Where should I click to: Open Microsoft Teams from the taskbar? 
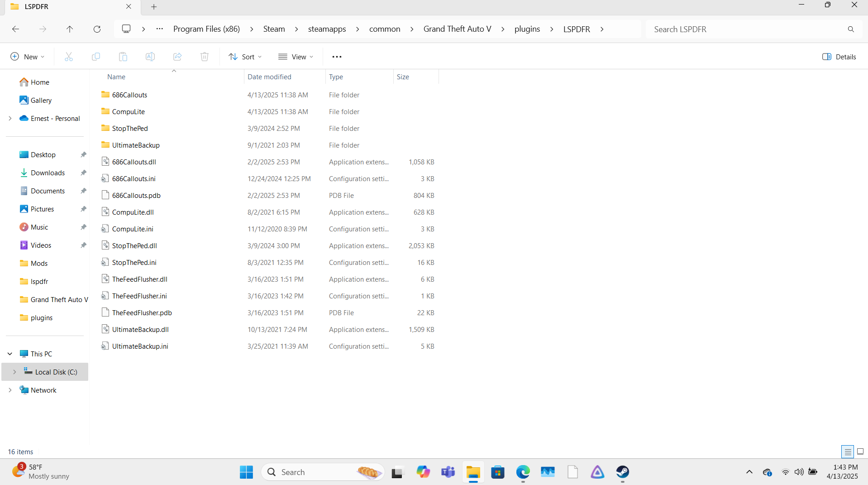coord(448,472)
